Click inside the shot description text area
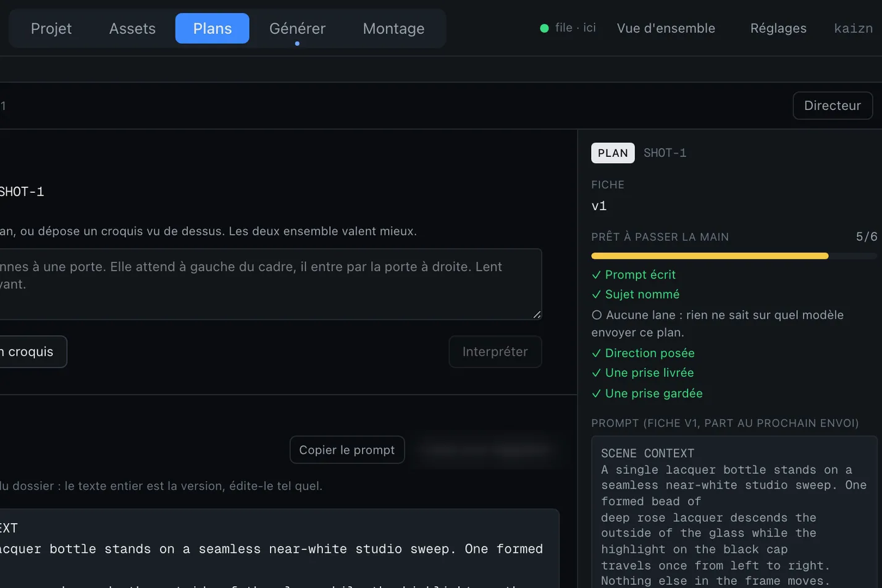The width and height of the screenshot is (882, 588). (x=270, y=284)
